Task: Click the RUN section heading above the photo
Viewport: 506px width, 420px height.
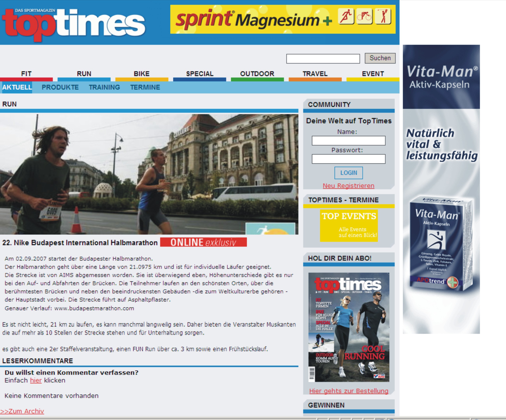Action: [x=9, y=104]
